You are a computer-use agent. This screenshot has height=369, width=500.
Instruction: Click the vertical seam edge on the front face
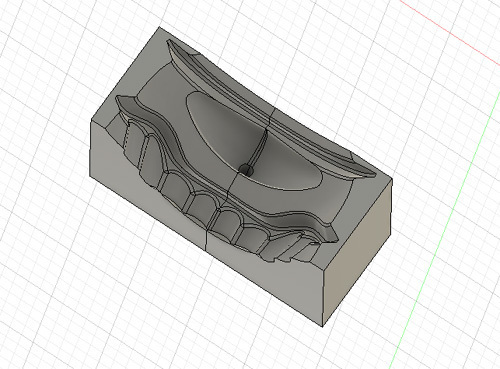(206, 238)
